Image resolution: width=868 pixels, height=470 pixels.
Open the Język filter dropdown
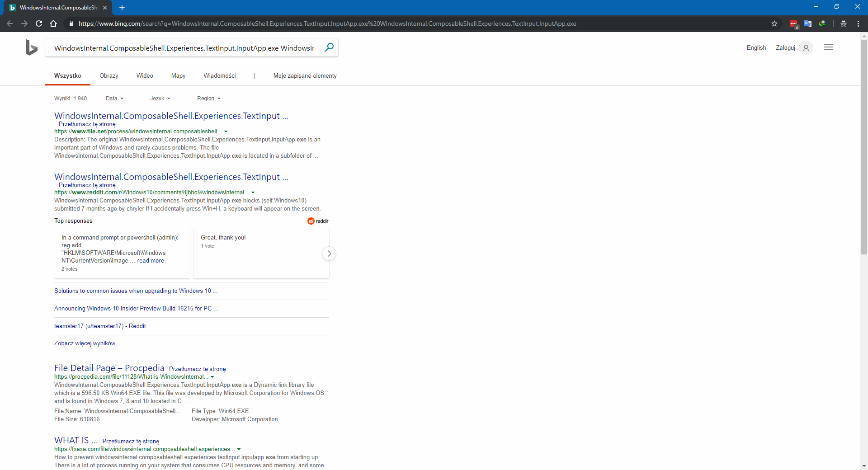click(160, 98)
